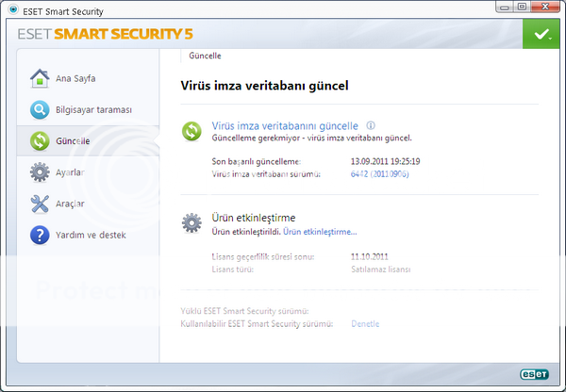Open the Ayarlar section from the sidebar
The image size is (566, 392).
[x=70, y=172]
